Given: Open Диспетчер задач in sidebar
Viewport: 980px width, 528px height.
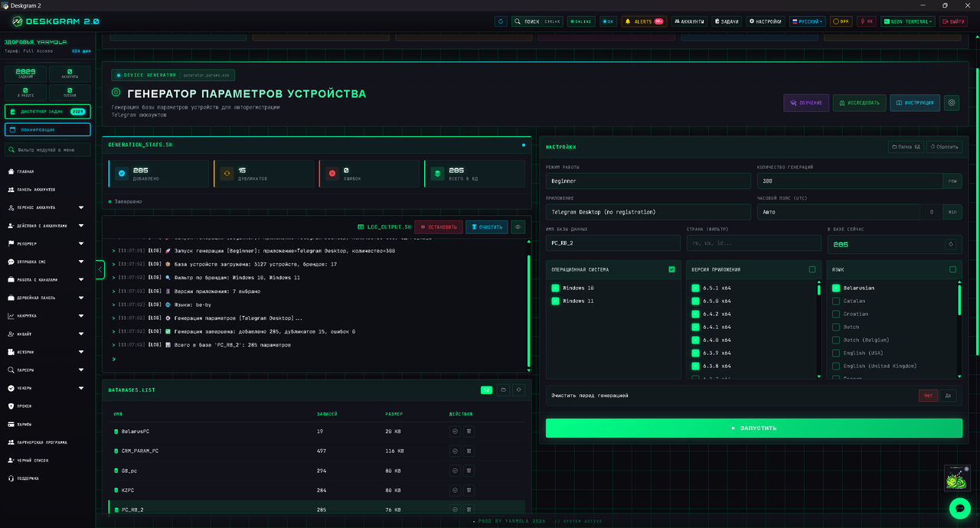Looking at the screenshot, I should (x=47, y=111).
